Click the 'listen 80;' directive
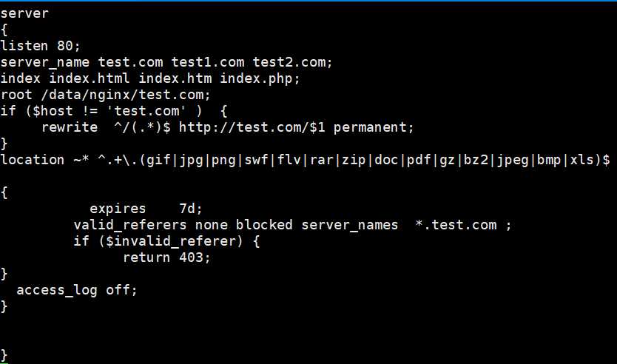The image size is (617, 364). click(x=40, y=46)
